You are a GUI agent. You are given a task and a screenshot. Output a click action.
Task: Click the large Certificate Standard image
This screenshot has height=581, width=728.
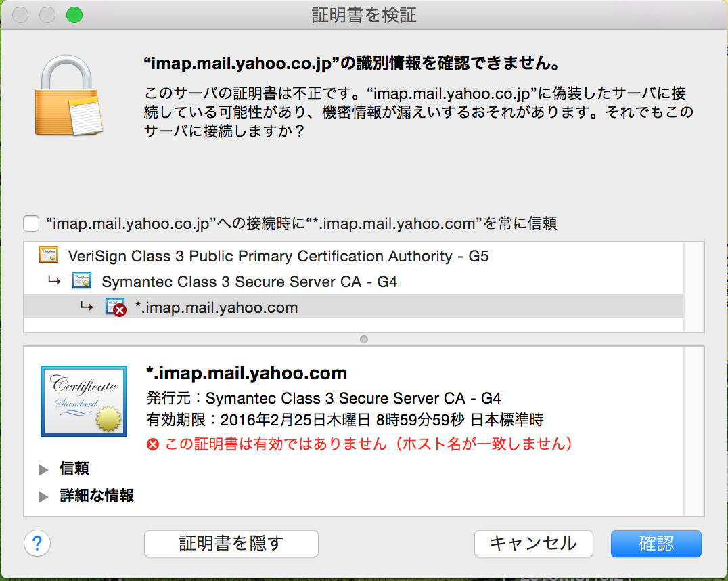84,401
